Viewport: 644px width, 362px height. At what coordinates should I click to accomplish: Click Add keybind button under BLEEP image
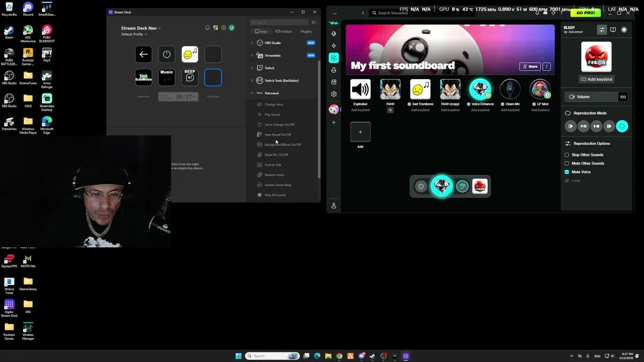tap(596, 79)
